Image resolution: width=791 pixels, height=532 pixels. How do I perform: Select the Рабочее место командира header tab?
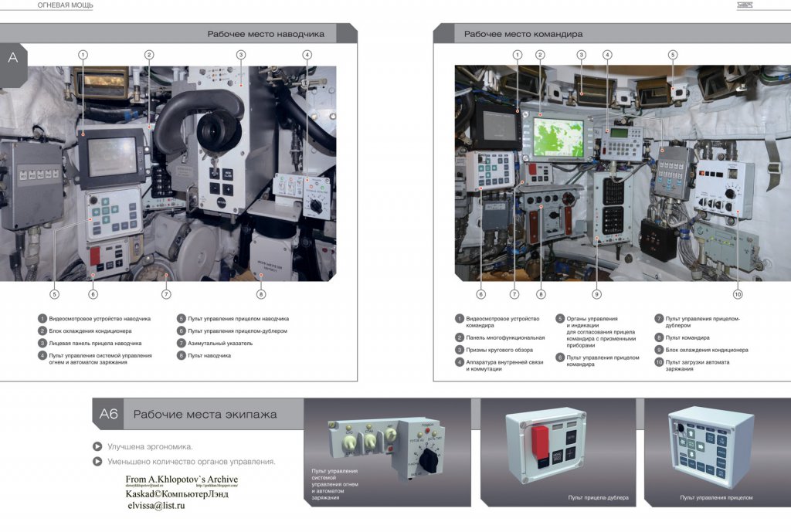(x=523, y=34)
